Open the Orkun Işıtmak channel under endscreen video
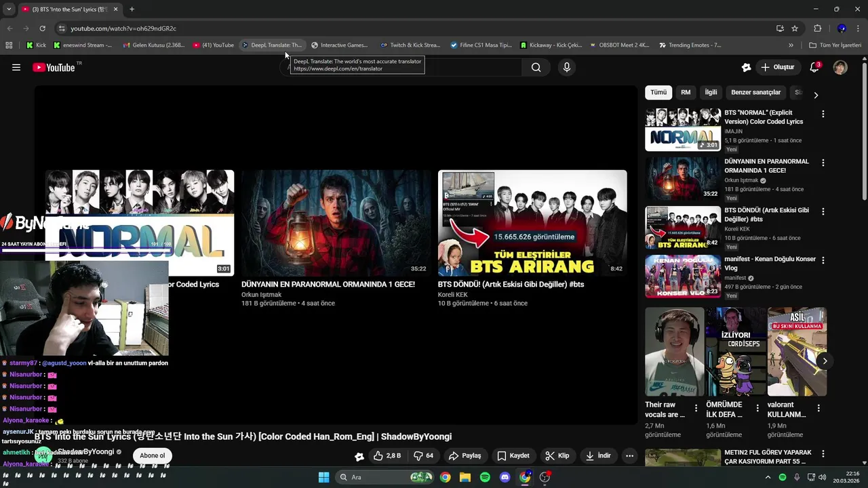The width and height of the screenshot is (868, 488). point(261,295)
